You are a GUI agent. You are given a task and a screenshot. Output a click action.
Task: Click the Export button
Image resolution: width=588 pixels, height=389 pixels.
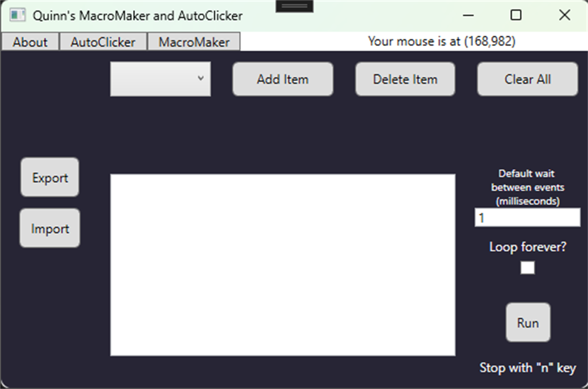point(49,177)
